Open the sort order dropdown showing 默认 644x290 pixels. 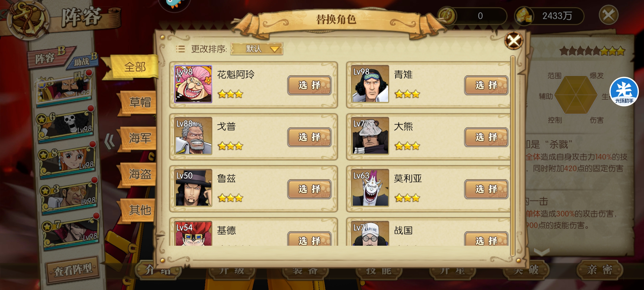(x=257, y=49)
